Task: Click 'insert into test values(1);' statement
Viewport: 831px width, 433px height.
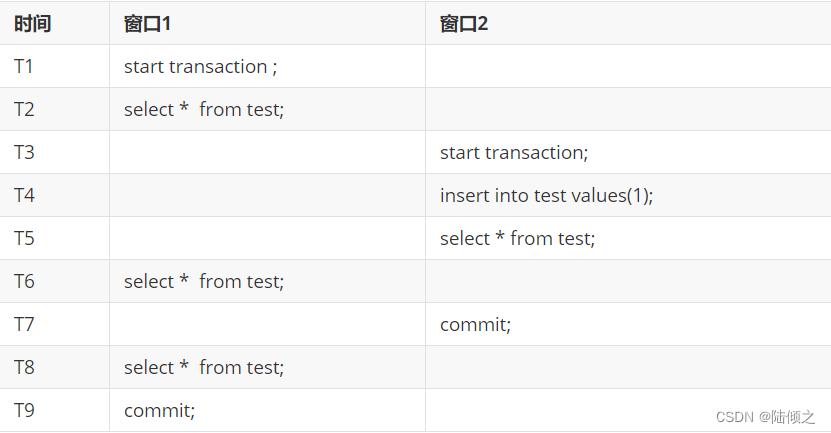Action: click(x=546, y=196)
